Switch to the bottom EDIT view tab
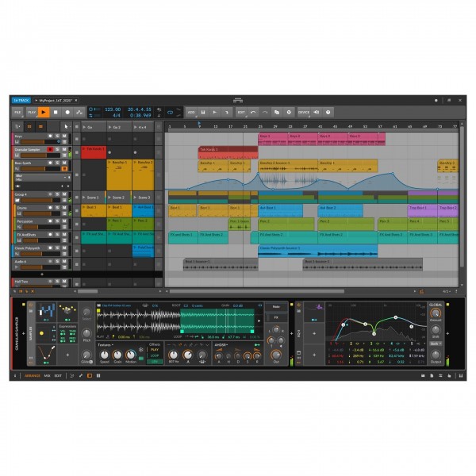This screenshot has width=476, height=476. (58, 376)
